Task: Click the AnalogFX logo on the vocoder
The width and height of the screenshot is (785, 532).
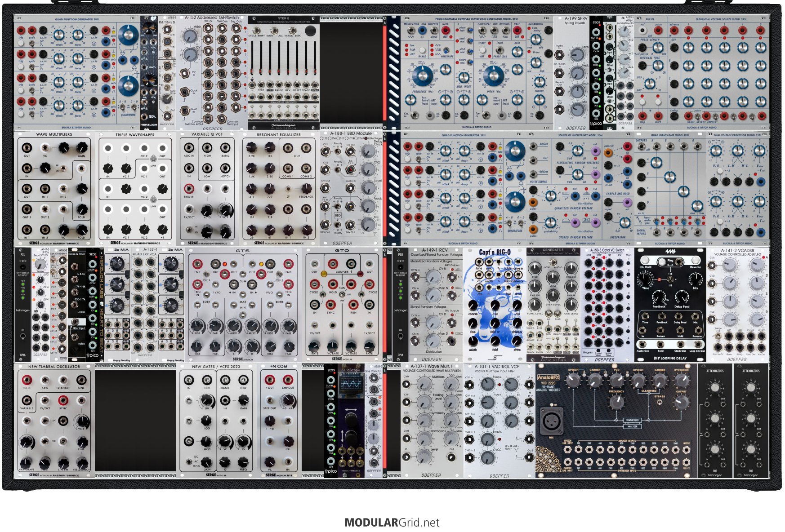Action: 549,377
